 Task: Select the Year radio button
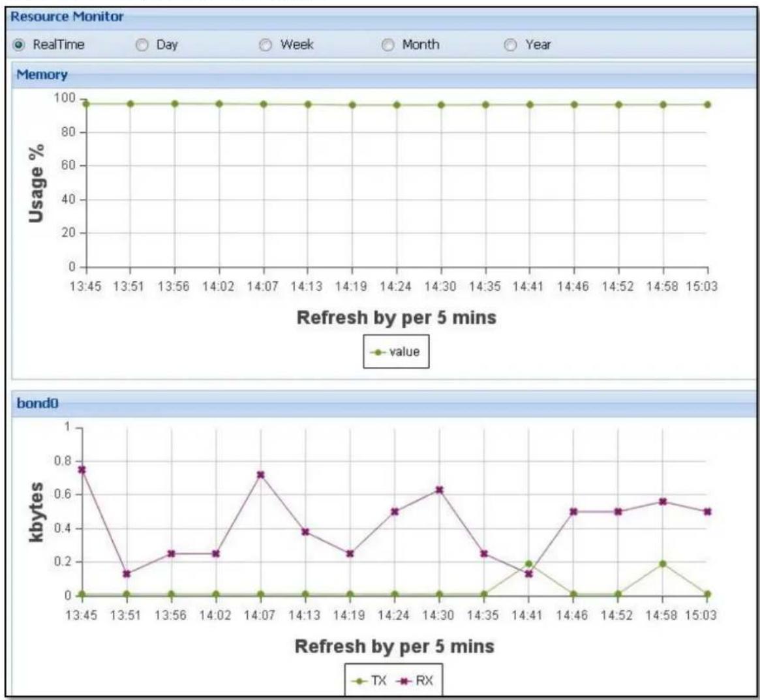[x=510, y=45]
